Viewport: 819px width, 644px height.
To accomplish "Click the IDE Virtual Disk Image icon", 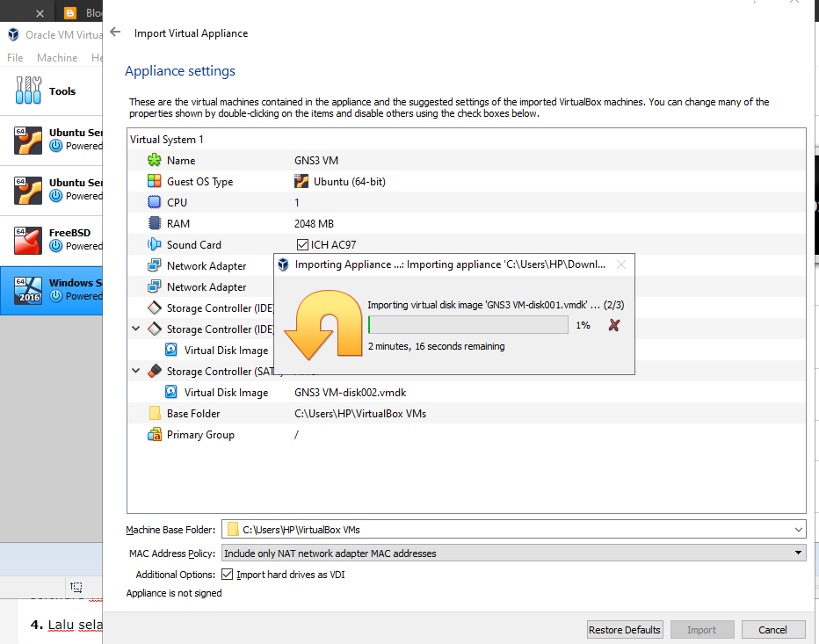I will 170,350.
